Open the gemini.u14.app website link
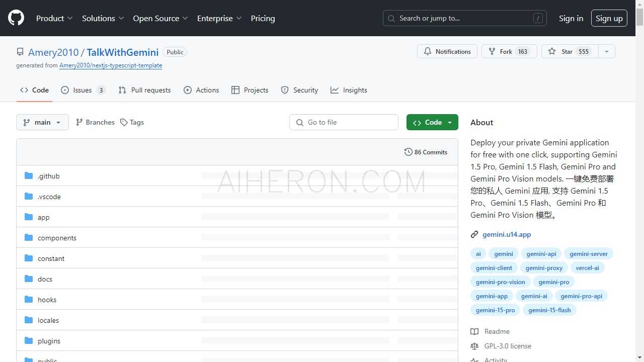Screen dimensions: 644x362 tap(506, 234)
